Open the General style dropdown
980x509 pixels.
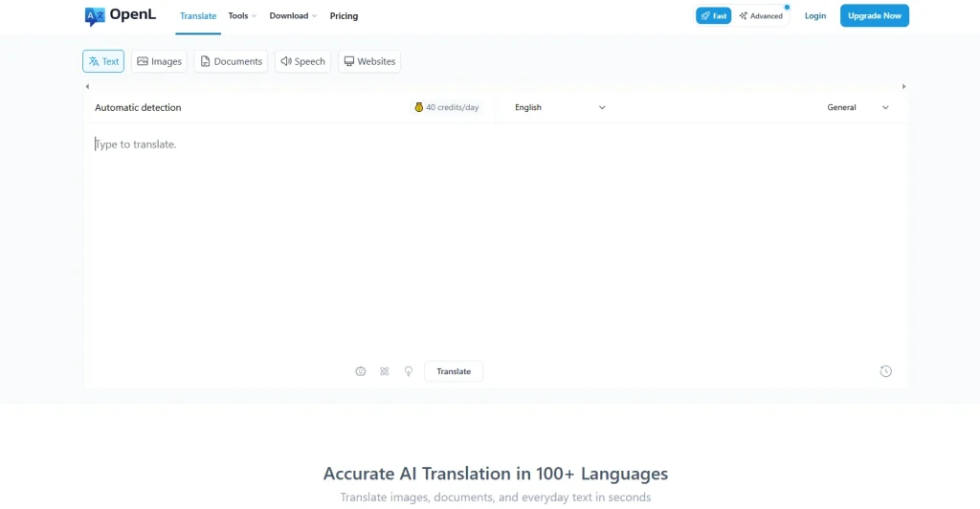(857, 107)
